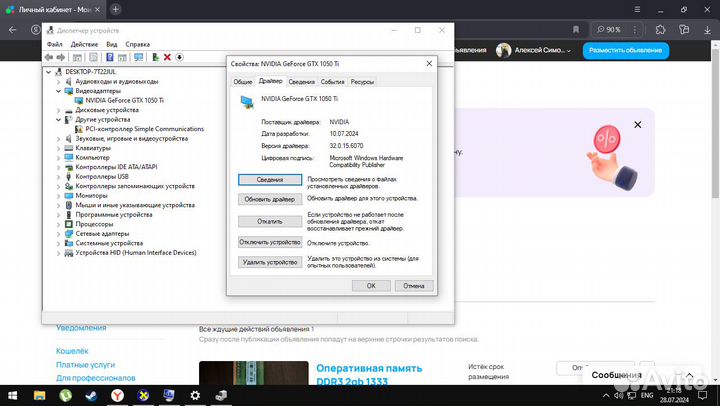
Task: Click the Отключить устройство button
Action: point(270,242)
